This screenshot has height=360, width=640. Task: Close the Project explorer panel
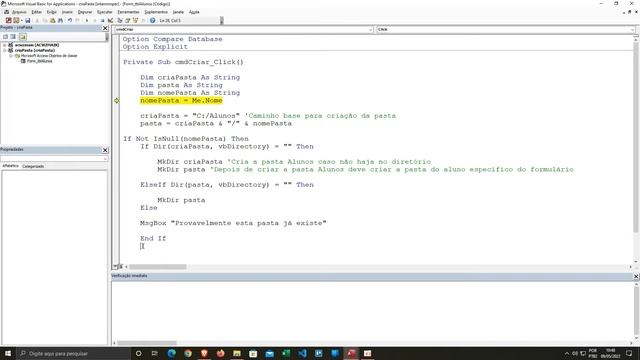pos(105,28)
